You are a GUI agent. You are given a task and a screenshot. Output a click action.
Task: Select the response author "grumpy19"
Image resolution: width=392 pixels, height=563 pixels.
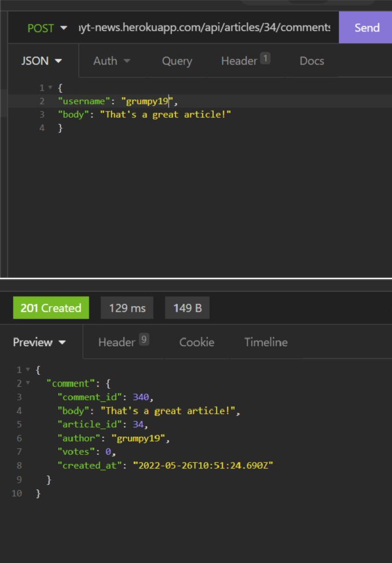[138, 438]
